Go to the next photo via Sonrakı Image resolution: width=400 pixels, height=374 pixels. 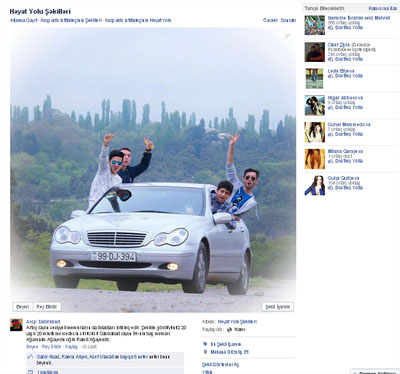288,20
